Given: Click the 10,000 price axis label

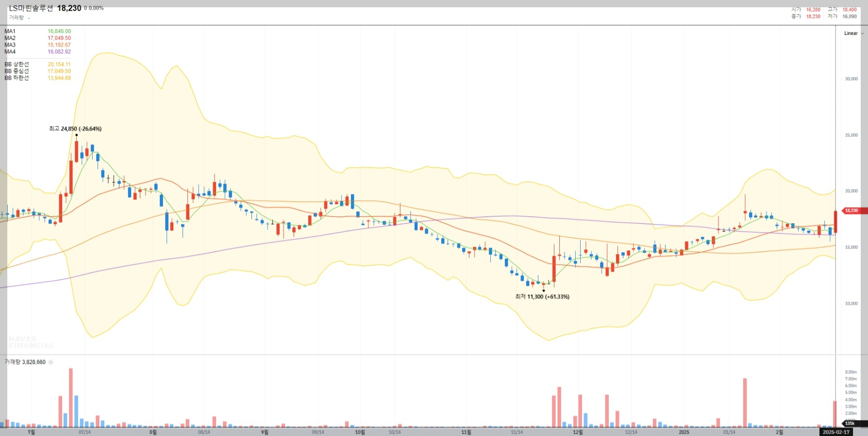Looking at the screenshot, I should [x=851, y=304].
